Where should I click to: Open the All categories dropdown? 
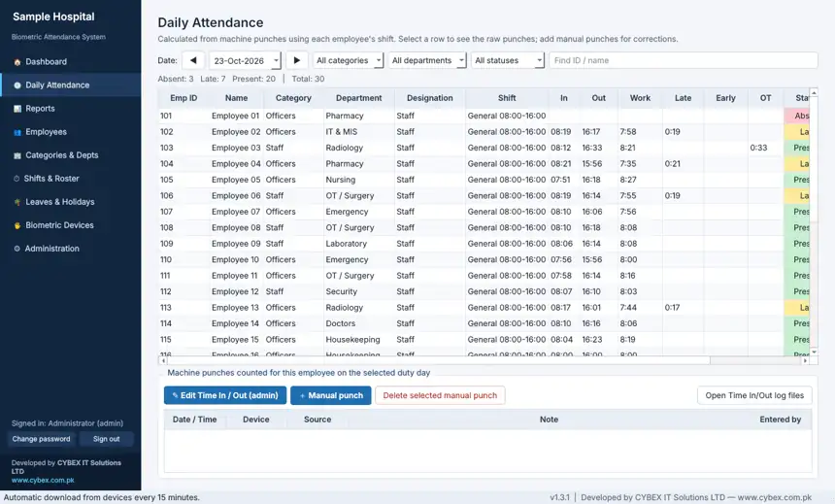click(349, 61)
